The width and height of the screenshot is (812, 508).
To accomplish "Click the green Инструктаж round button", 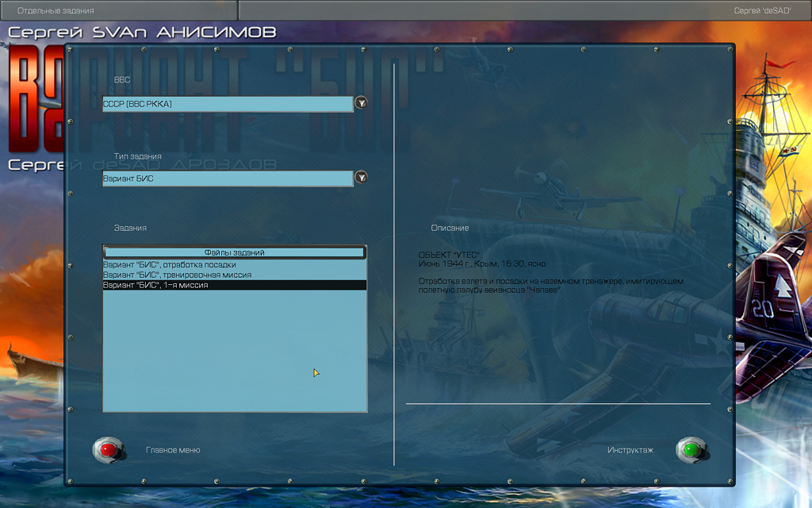I will coord(691,450).
